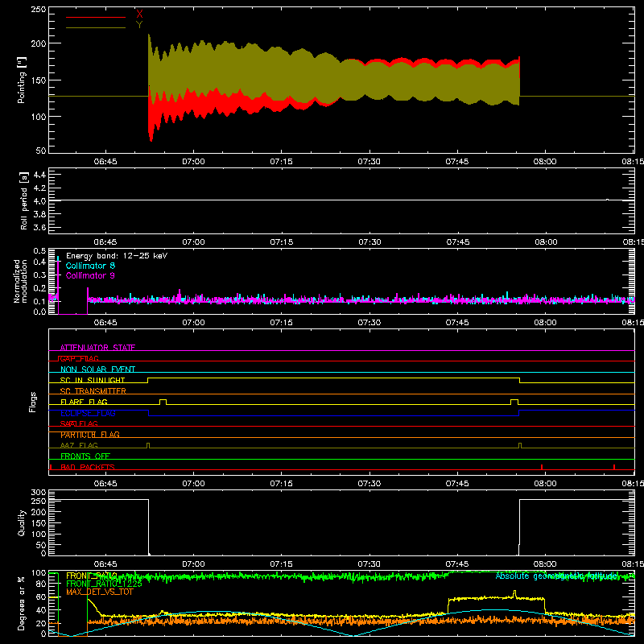Click the Energy band: 12-25 keV annotation
This screenshot has height=644, width=644.
pos(117,256)
